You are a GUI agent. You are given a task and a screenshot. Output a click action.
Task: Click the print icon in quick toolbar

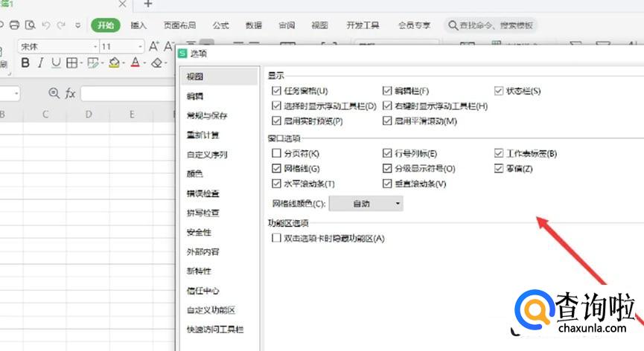14,25
